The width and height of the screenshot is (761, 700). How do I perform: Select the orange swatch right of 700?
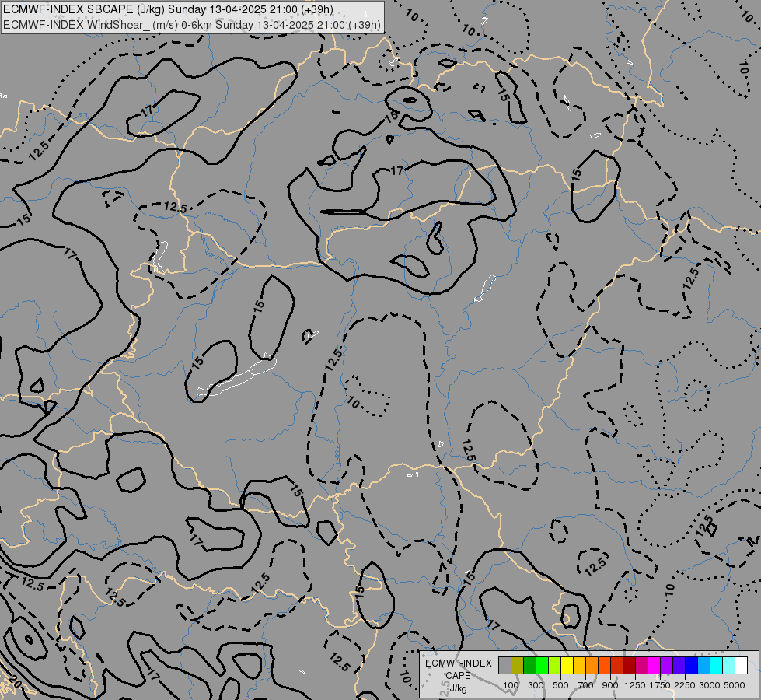pos(592,666)
